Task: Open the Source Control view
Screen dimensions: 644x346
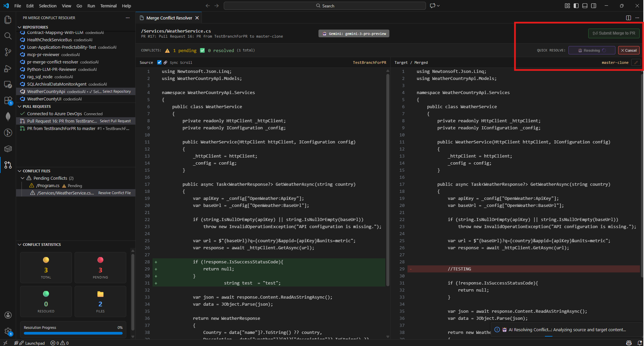Action: click(x=8, y=52)
